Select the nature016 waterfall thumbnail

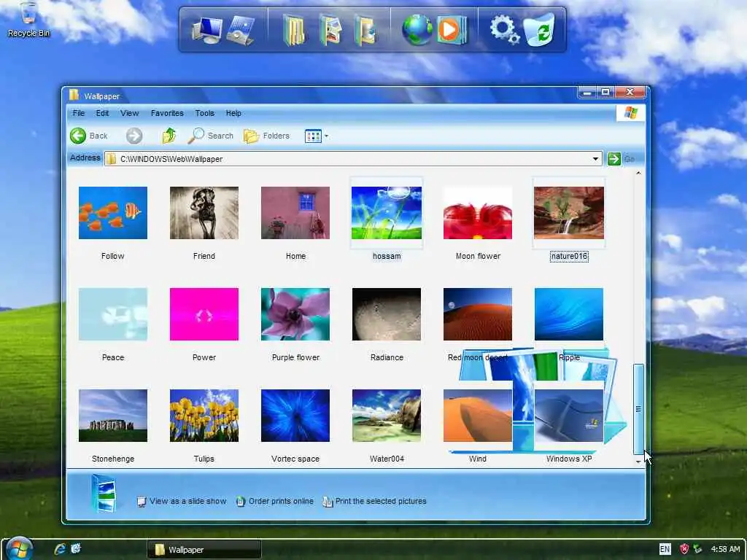[569, 213]
